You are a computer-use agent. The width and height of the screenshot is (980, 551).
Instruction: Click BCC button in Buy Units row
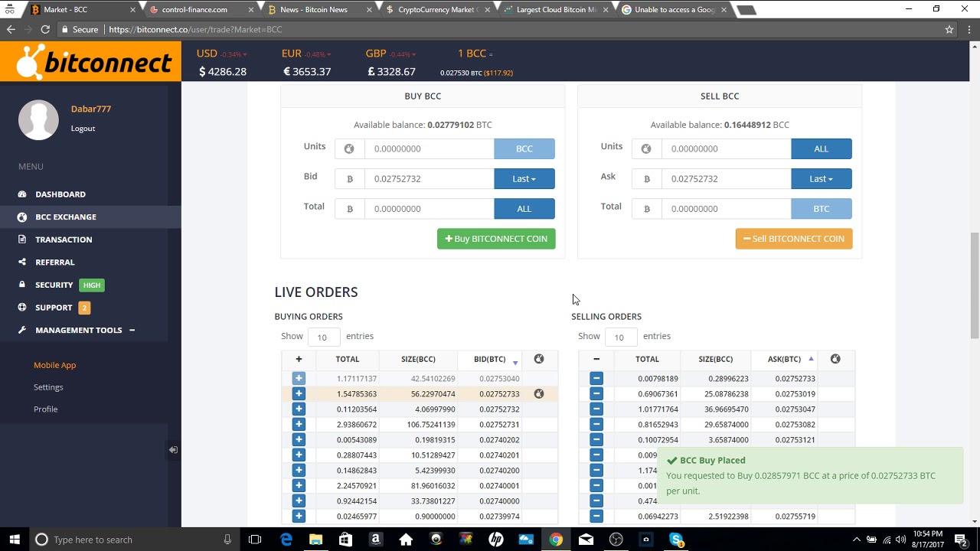524,148
